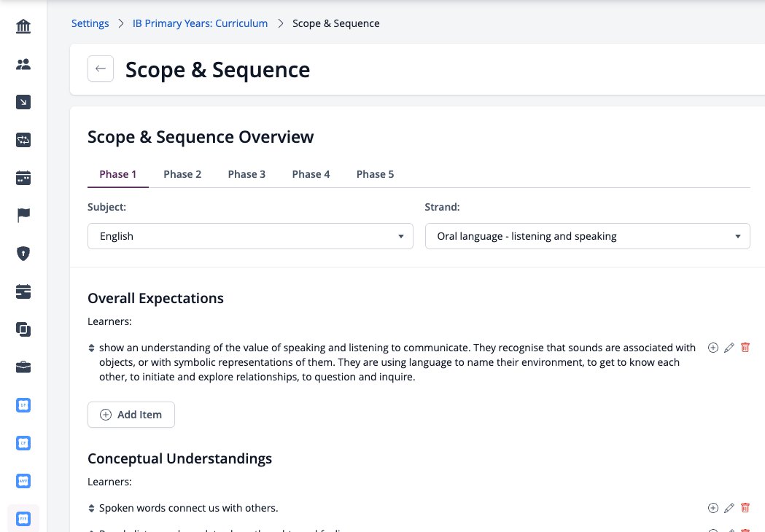
Task: Click the flag icon in sidebar
Action: tap(23, 215)
